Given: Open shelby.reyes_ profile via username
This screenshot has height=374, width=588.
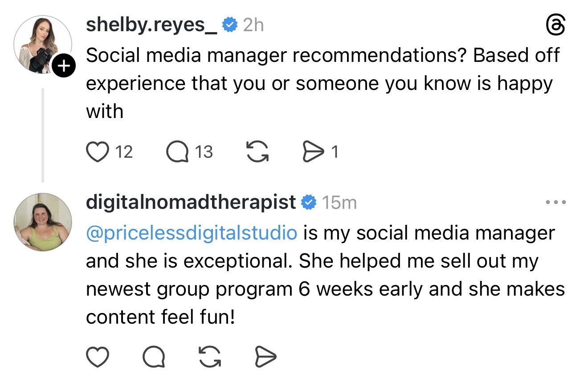Looking at the screenshot, I should click(x=151, y=25).
